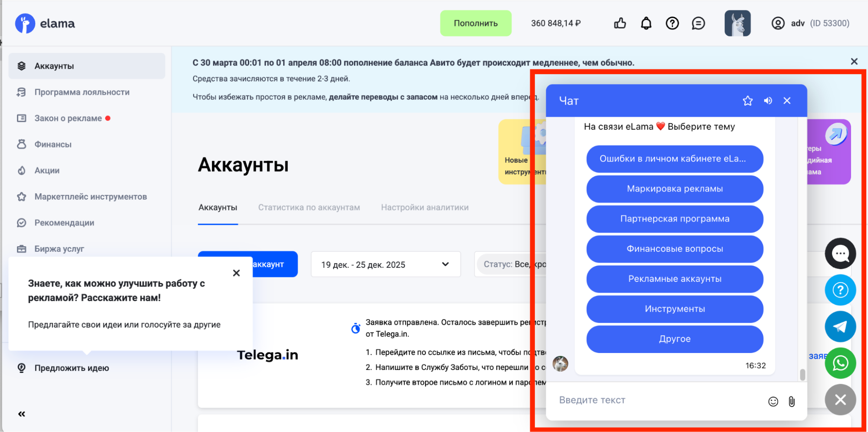Switch to Статистика по аккаунтам tab
The image size is (868, 432).
click(x=309, y=208)
